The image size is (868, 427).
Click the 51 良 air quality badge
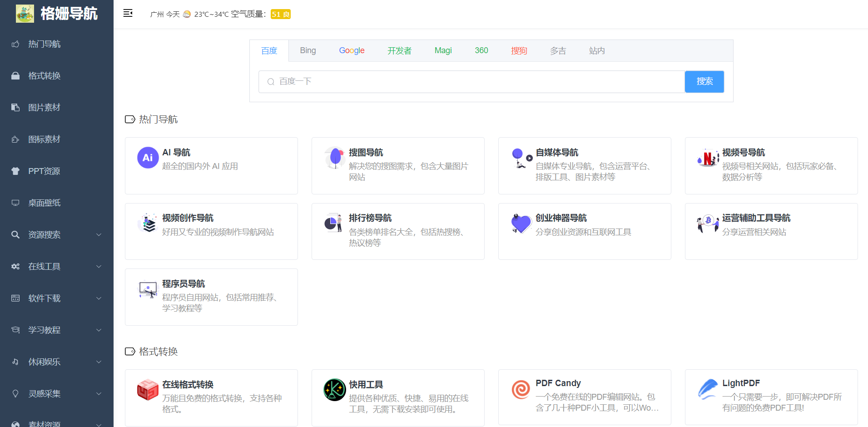coord(281,15)
